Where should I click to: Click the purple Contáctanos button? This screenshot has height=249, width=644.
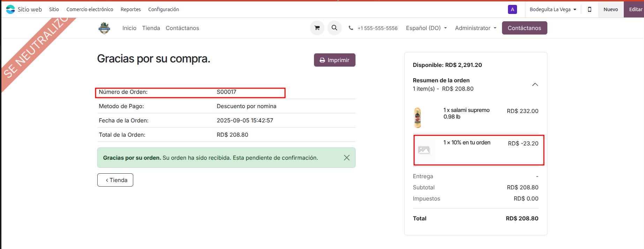pos(524,28)
